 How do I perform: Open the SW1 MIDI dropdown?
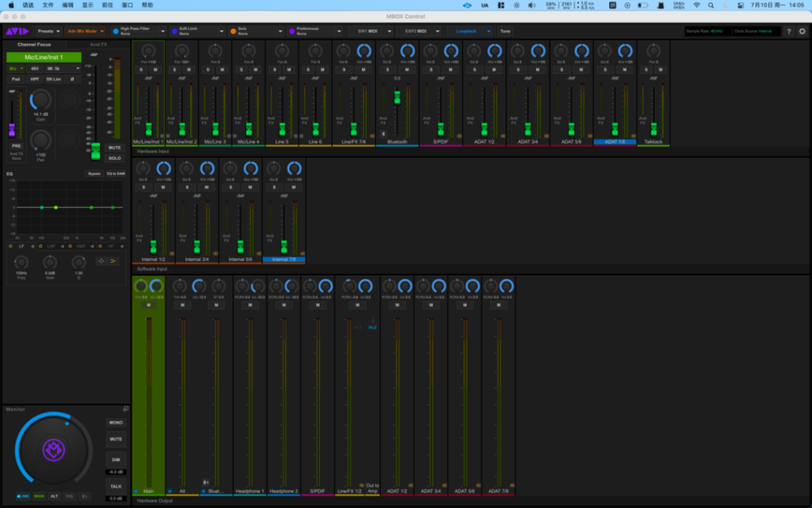pyautogui.click(x=370, y=32)
